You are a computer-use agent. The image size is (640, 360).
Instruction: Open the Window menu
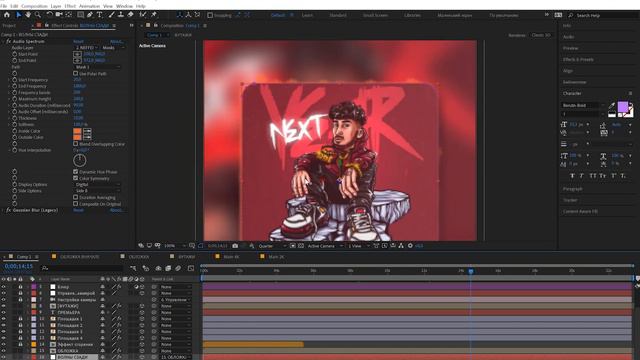(124, 6)
